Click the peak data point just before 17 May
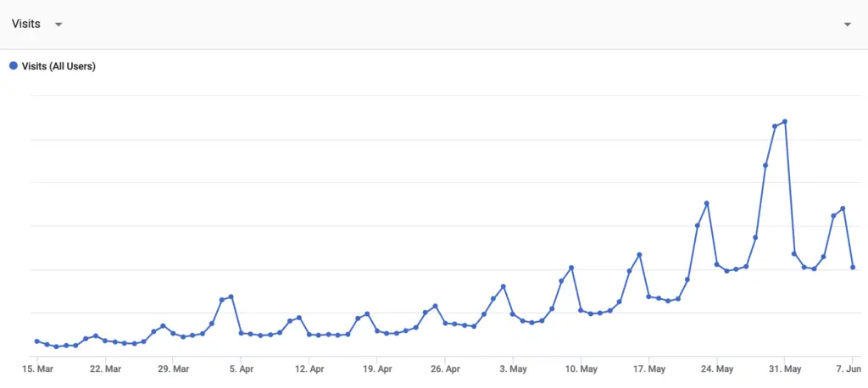This screenshot has height=388, width=868. pyautogui.click(x=639, y=255)
